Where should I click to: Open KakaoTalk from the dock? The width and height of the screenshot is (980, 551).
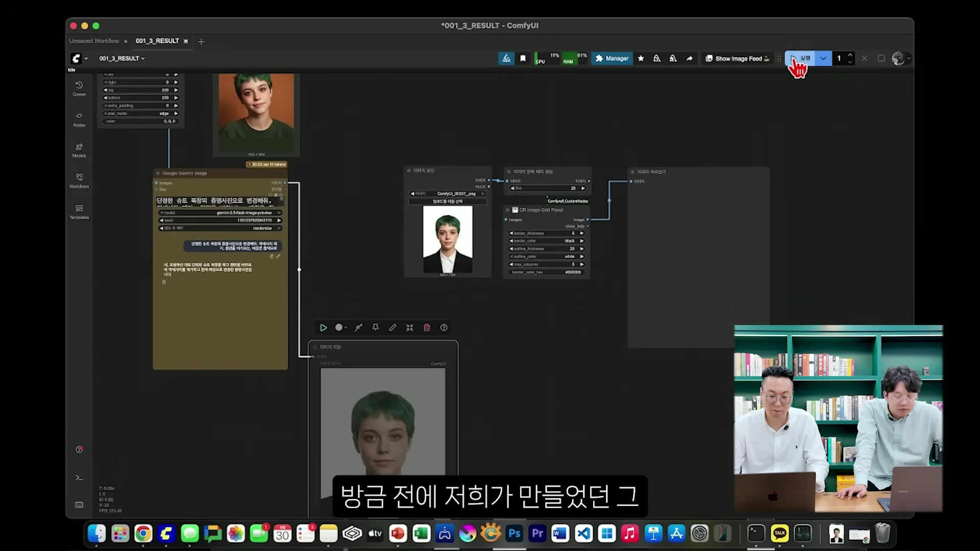click(x=779, y=534)
